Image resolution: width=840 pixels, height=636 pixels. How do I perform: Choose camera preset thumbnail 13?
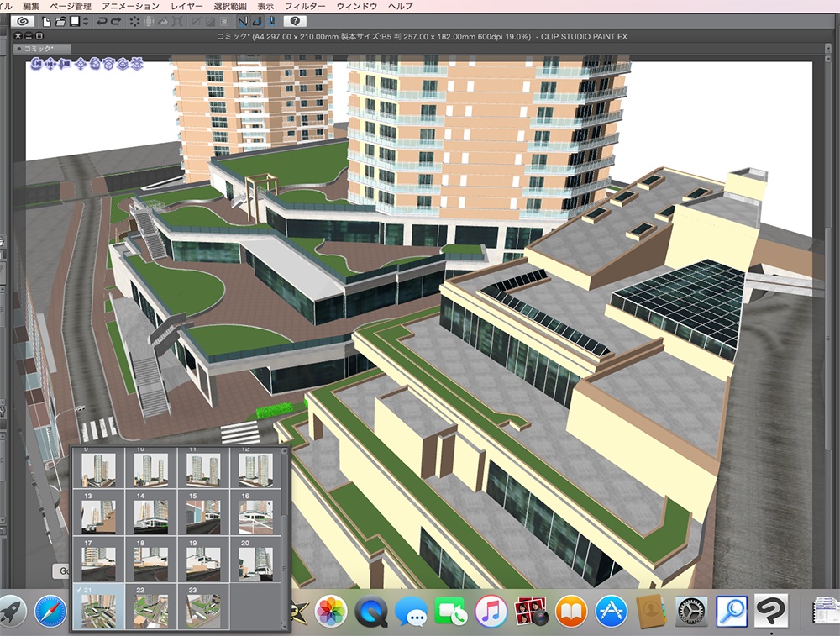point(98,512)
